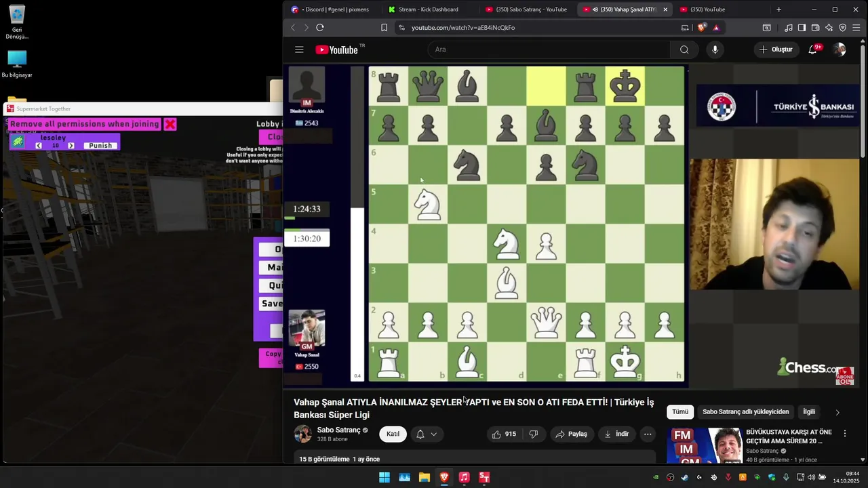The width and height of the screenshot is (868, 488).
Task: Click the YouTube search magnifier button
Action: pos(684,49)
